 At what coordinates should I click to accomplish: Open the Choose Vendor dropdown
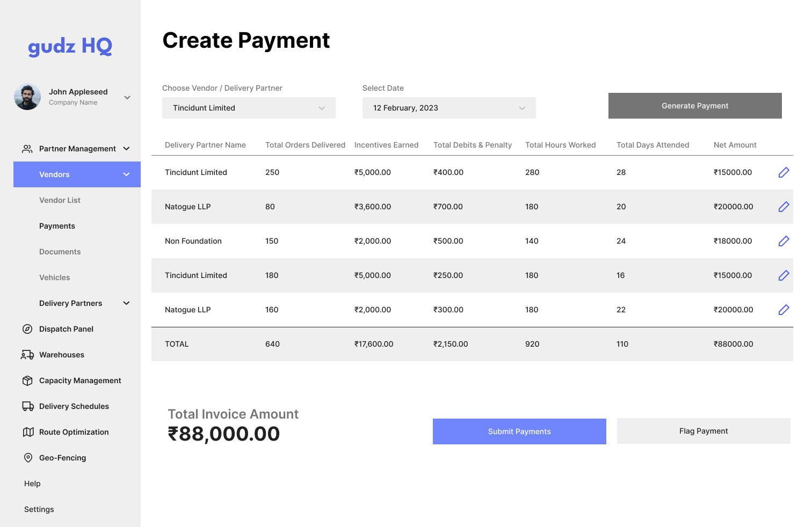point(249,108)
